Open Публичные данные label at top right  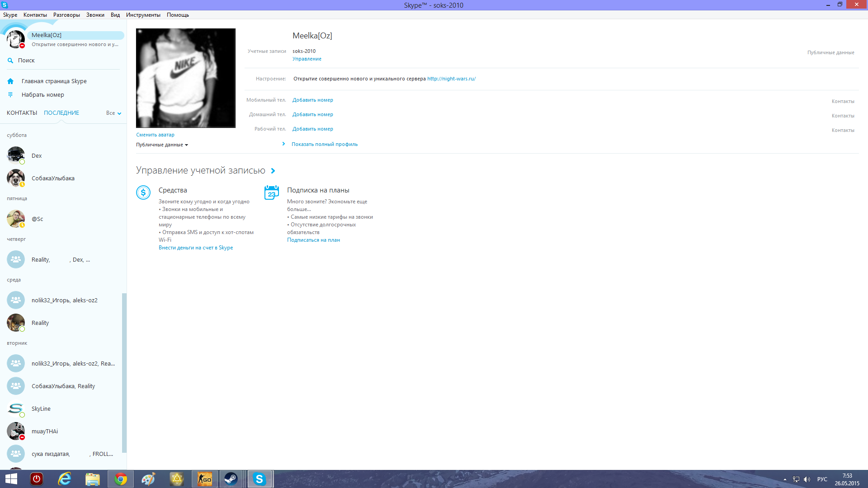click(x=830, y=52)
